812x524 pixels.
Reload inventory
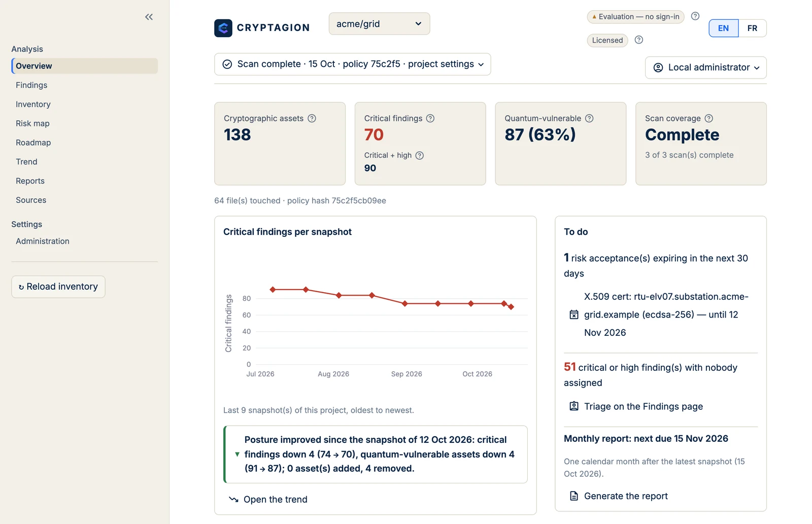click(58, 287)
